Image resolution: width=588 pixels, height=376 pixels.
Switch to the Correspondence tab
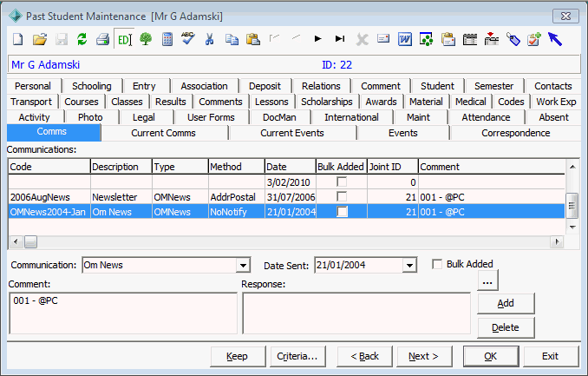516,133
